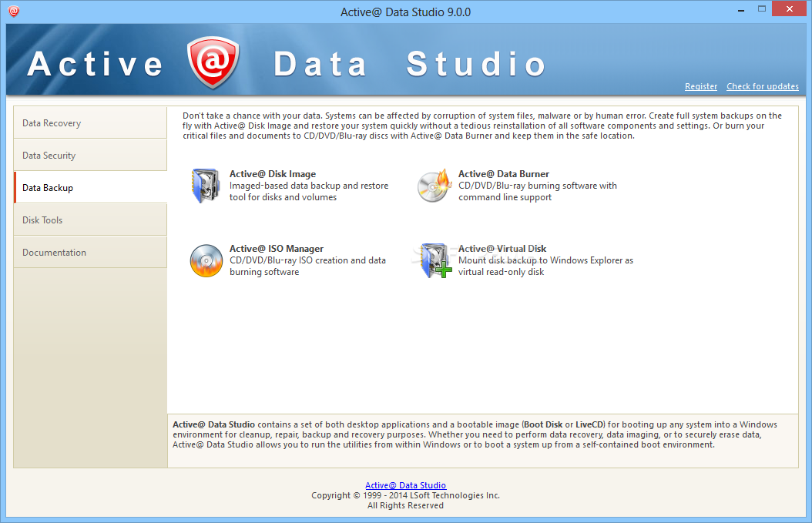Open the Active@ ISO Manager flaming disc icon
This screenshot has height=523, width=812.
(x=206, y=260)
